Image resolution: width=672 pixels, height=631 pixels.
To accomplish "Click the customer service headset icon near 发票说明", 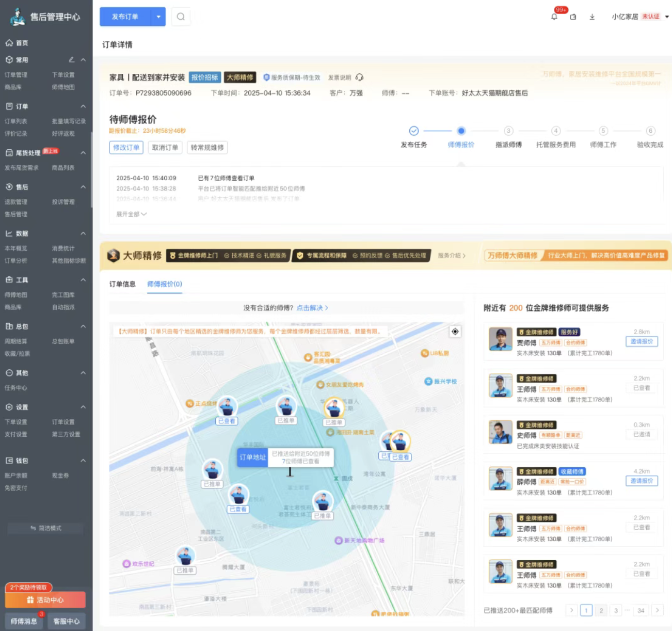I will tap(359, 77).
